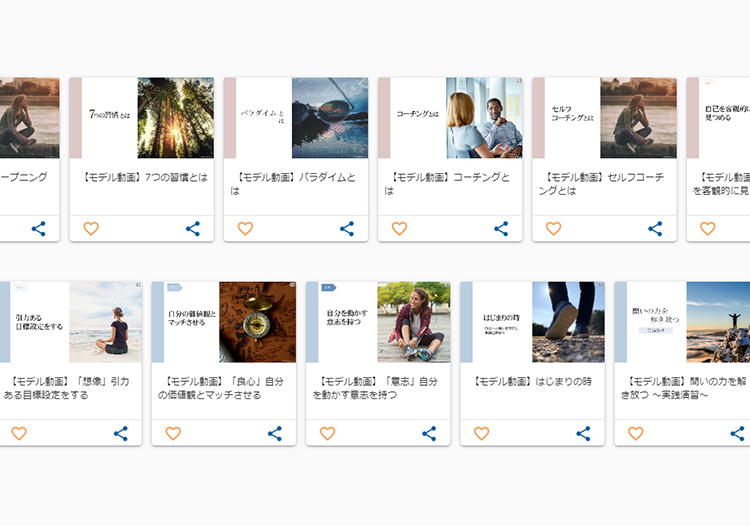Image resolution: width=750 pixels, height=526 pixels.
Task: Share the セルフコーチングとは video
Action: pos(655,229)
